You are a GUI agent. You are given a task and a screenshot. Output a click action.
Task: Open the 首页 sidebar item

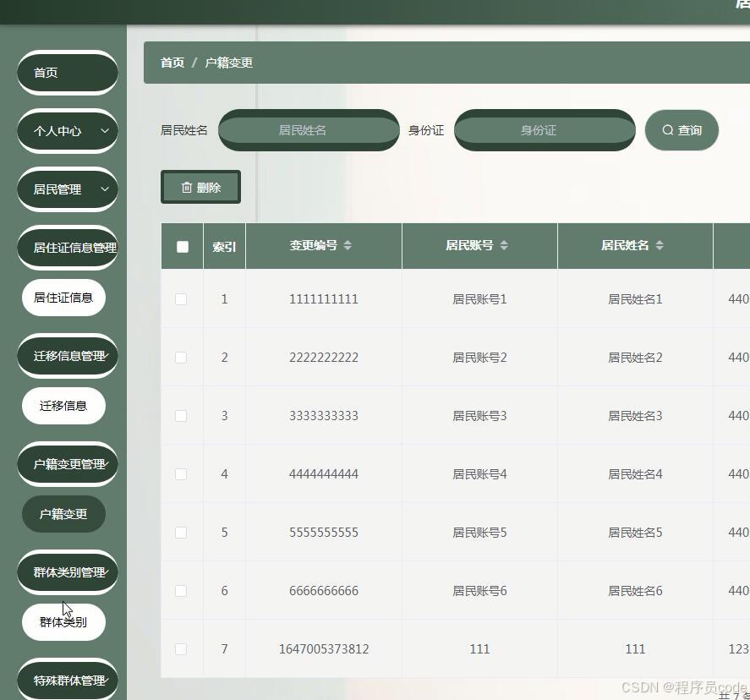point(68,73)
